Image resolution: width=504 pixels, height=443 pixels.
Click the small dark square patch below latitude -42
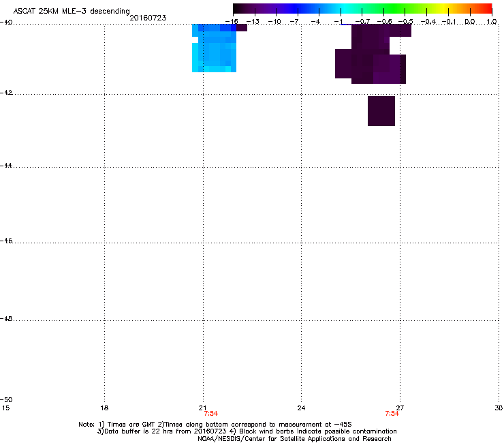(x=381, y=111)
